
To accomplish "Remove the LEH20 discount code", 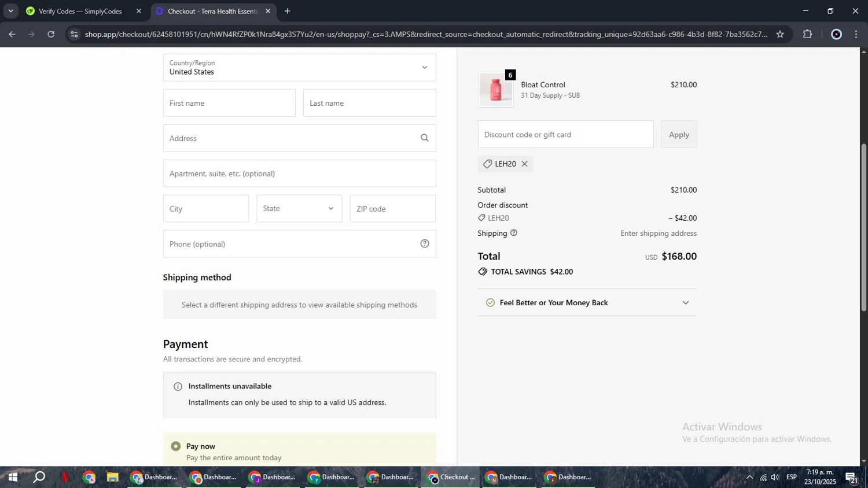I will 525,164.
